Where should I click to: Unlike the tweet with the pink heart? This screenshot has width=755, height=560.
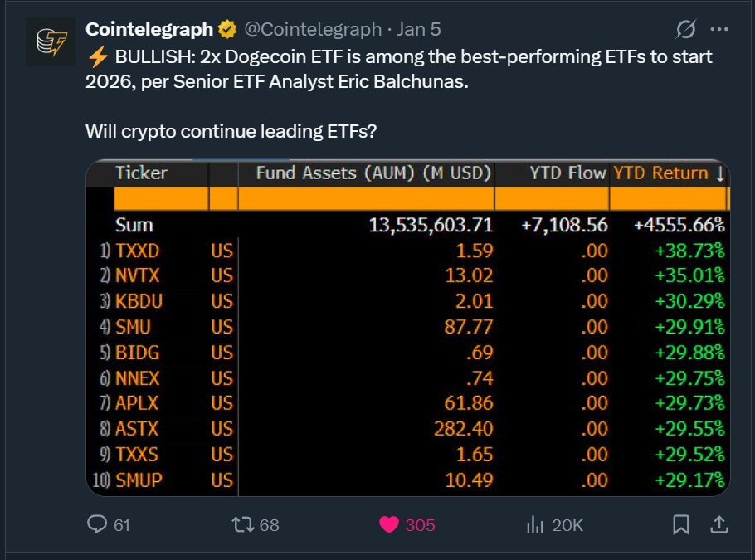point(389,524)
